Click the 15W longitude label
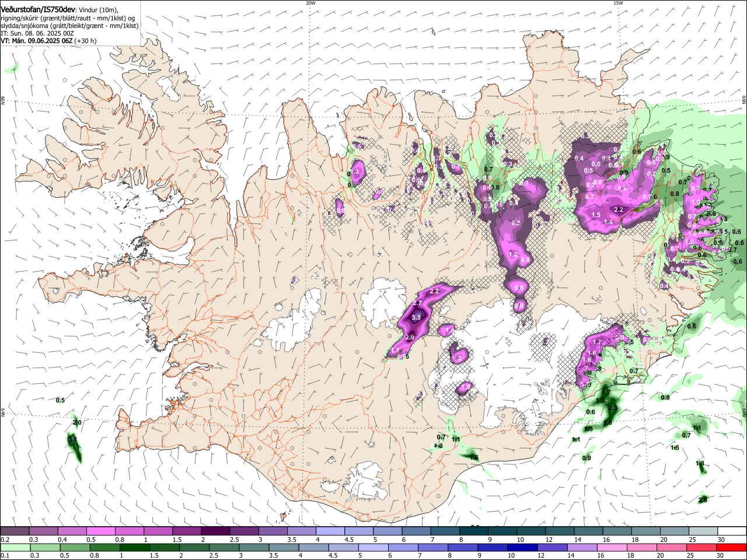Viewport: 747px width, 560px height. (x=618, y=3)
